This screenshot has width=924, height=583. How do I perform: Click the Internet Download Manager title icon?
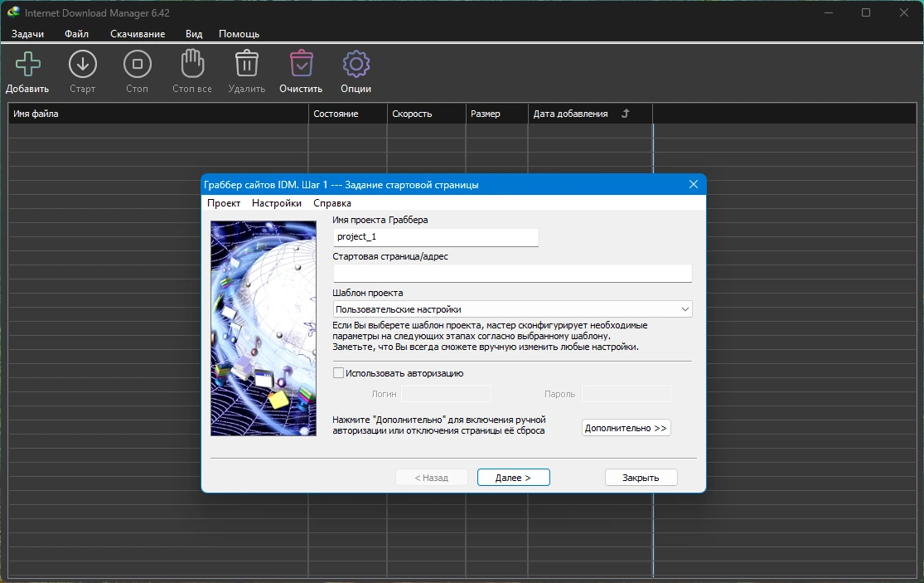point(13,12)
